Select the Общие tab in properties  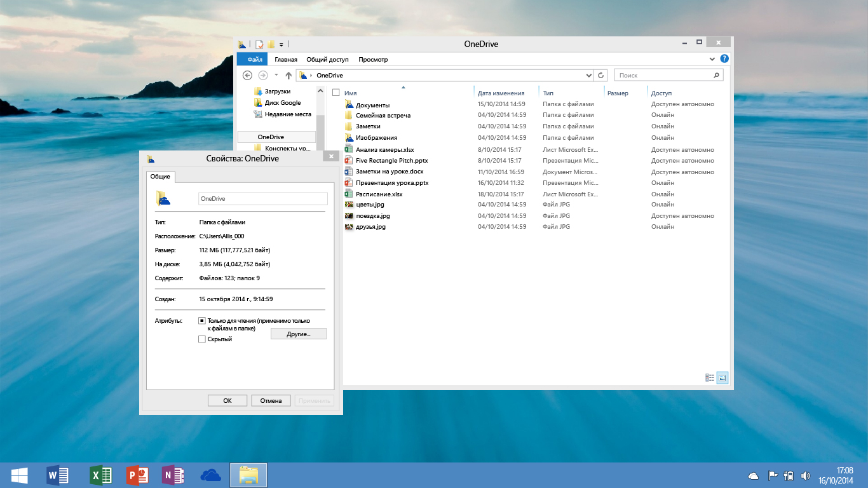click(x=160, y=177)
